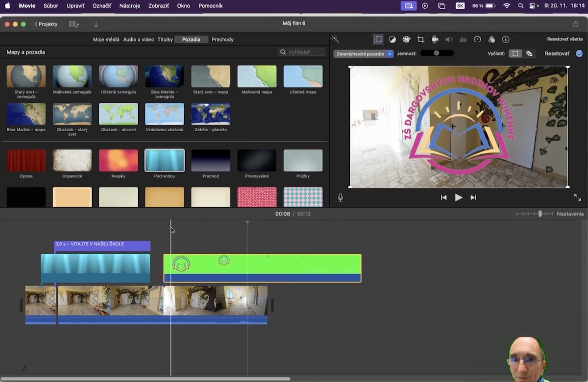This screenshot has width=588, height=382.
Task: Select the Kvapky background thumbnail
Action: [118, 161]
